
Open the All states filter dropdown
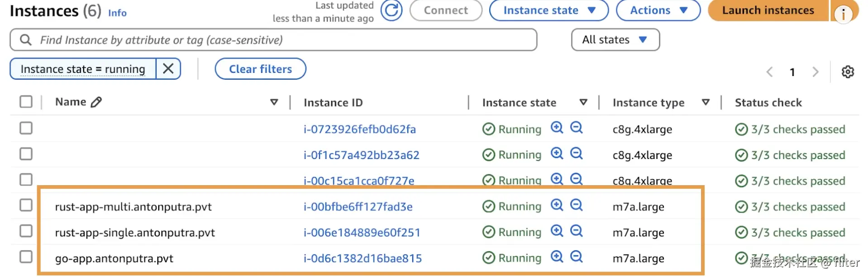coord(615,40)
